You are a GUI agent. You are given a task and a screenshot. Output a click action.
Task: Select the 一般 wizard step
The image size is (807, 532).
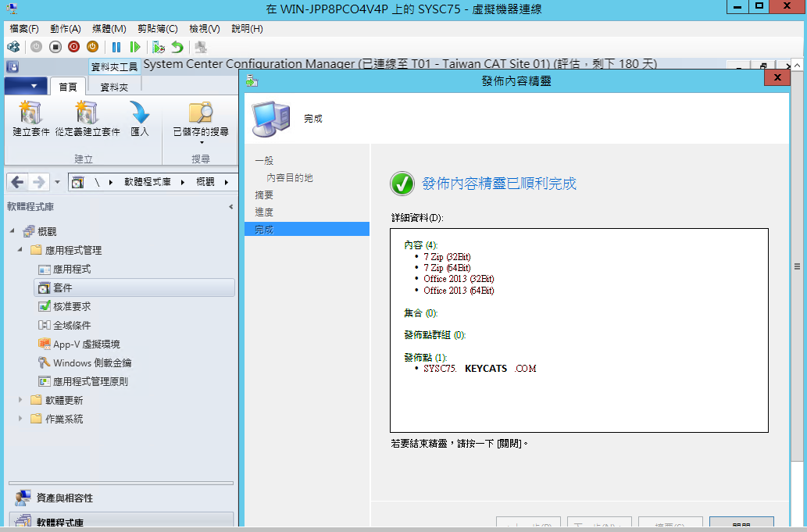(x=264, y=160)
